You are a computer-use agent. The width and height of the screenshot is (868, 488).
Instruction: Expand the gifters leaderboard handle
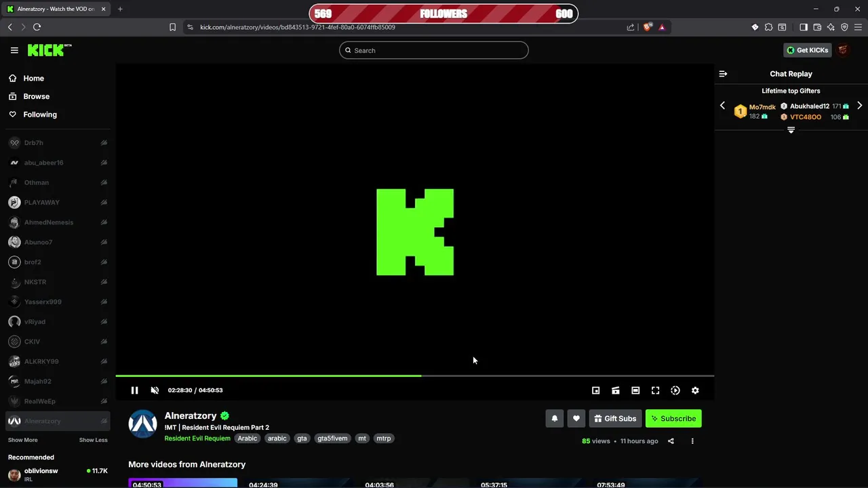click(x=791, y=130)
